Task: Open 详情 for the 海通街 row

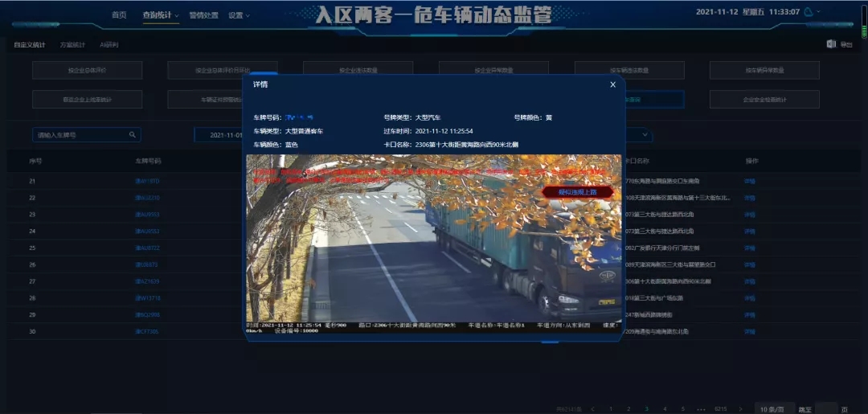Action: click(750, 331)
